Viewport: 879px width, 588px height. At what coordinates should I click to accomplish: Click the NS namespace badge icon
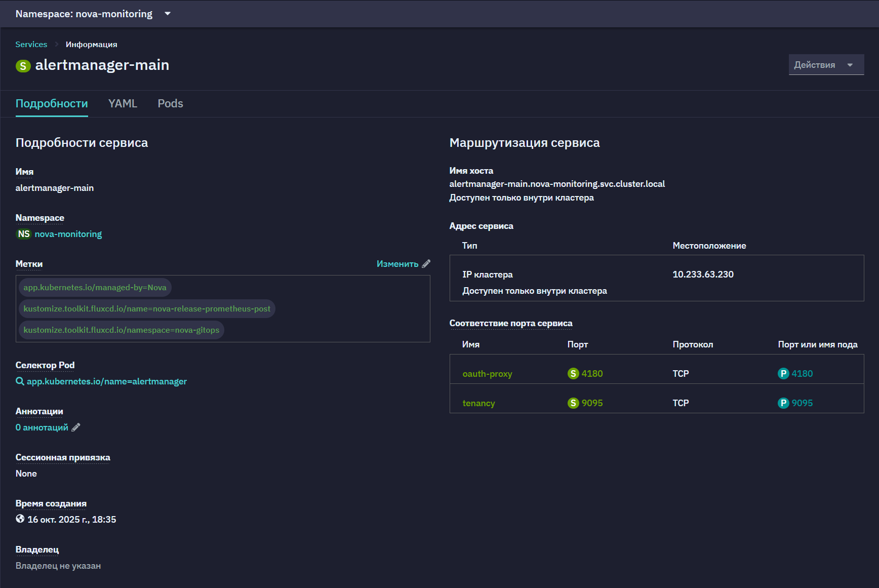24,234
